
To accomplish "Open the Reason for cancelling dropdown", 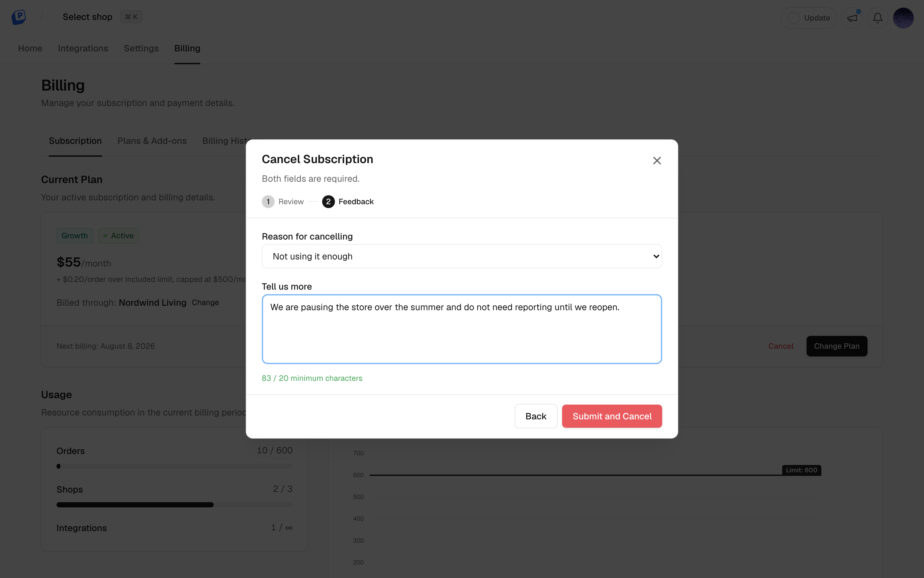I will click(x=462, y=256).
